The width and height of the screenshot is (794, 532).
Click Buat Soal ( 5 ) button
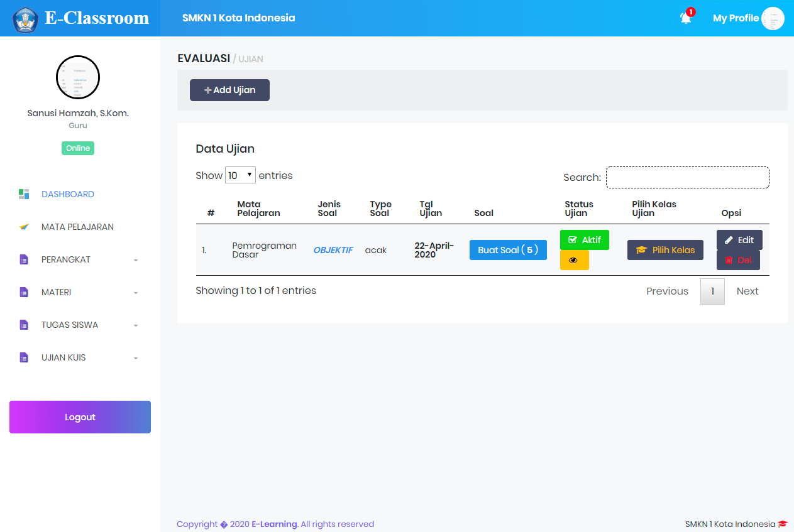(508, 250)
